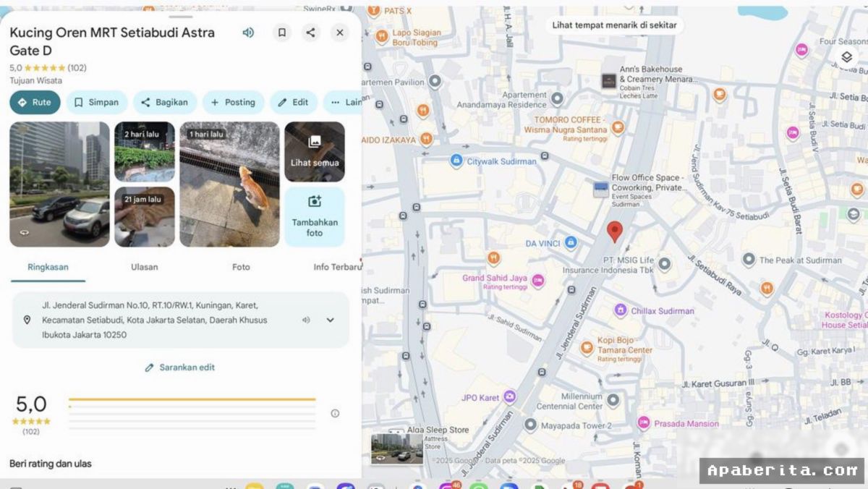Open photo labeled 21 jam lalu

(145, 217)
